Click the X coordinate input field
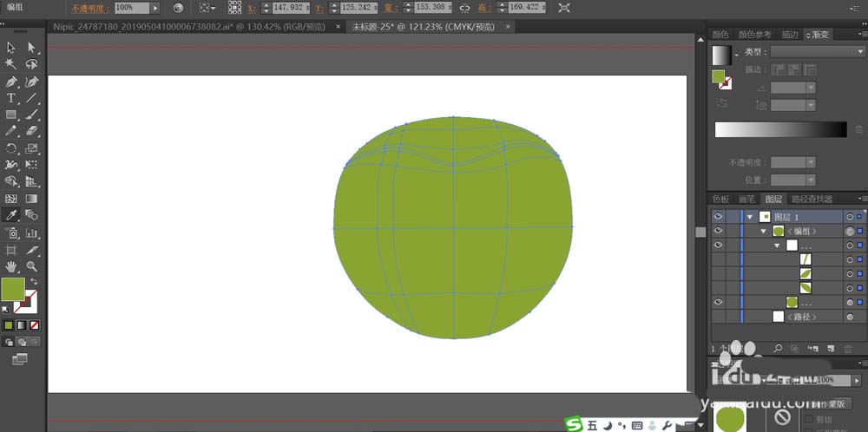The image size is (868, 432). [x=290, y=8]
